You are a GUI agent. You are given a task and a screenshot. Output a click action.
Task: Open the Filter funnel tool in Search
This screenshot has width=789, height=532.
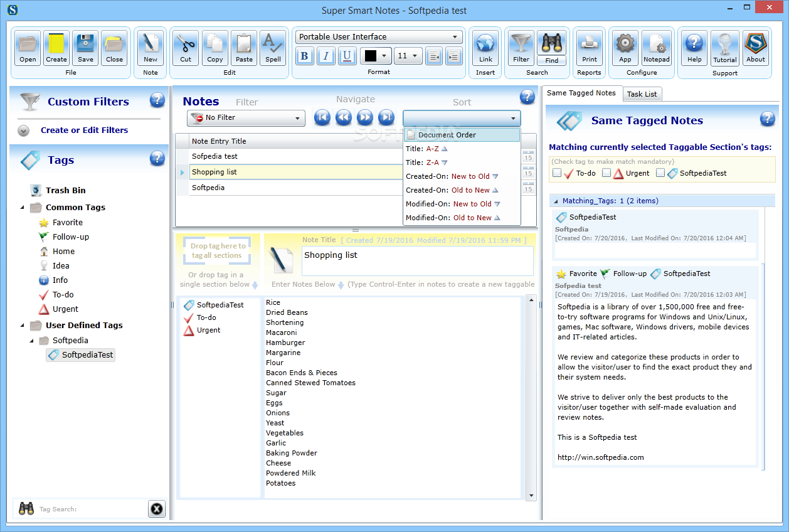pyautogui.click(x=521, y=48)
